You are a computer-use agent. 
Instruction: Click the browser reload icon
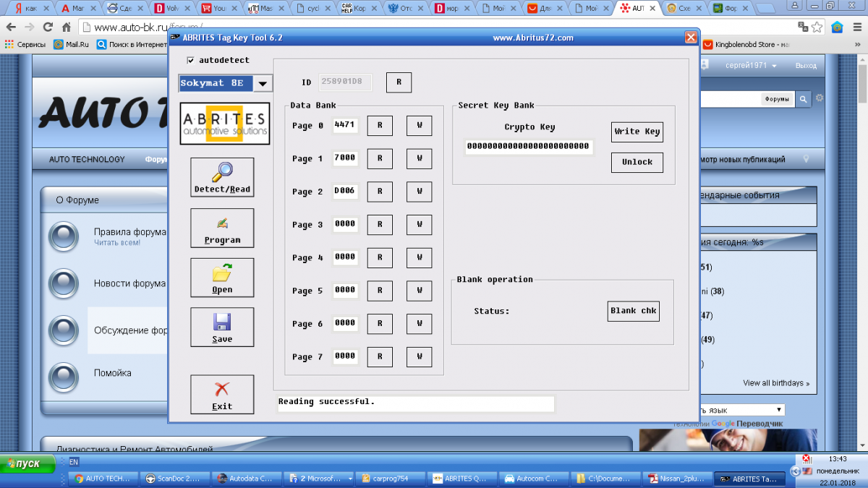[48, 27]
